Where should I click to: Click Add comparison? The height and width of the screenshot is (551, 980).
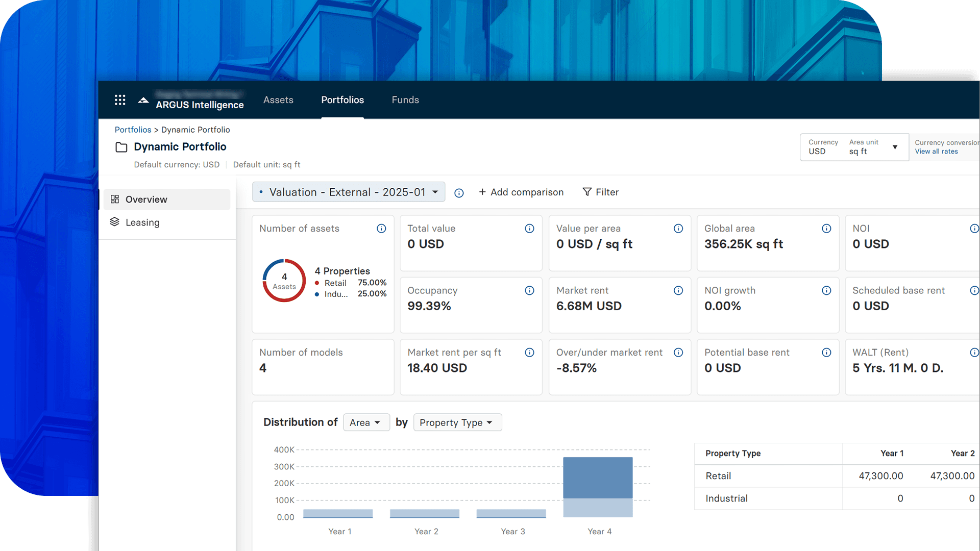coord(521,192)
